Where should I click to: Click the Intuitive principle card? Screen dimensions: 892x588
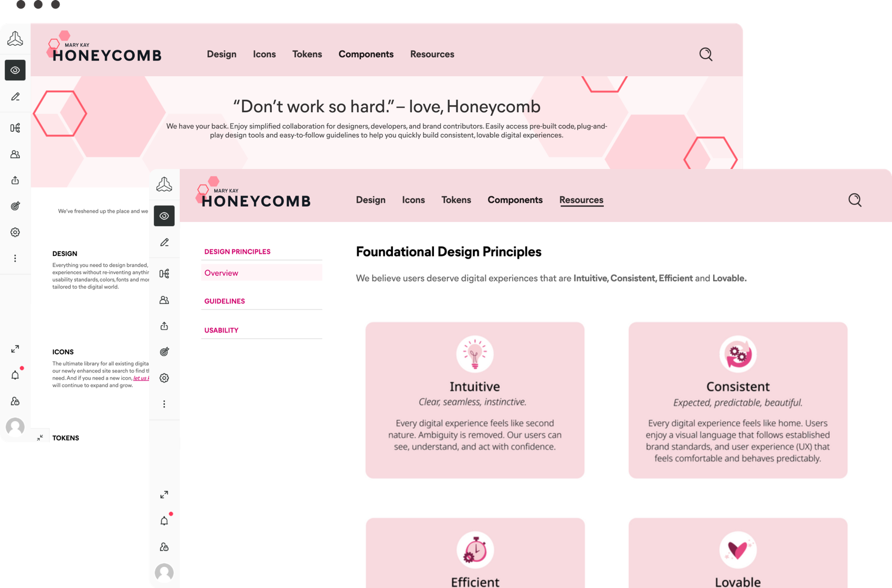point(475,400)
